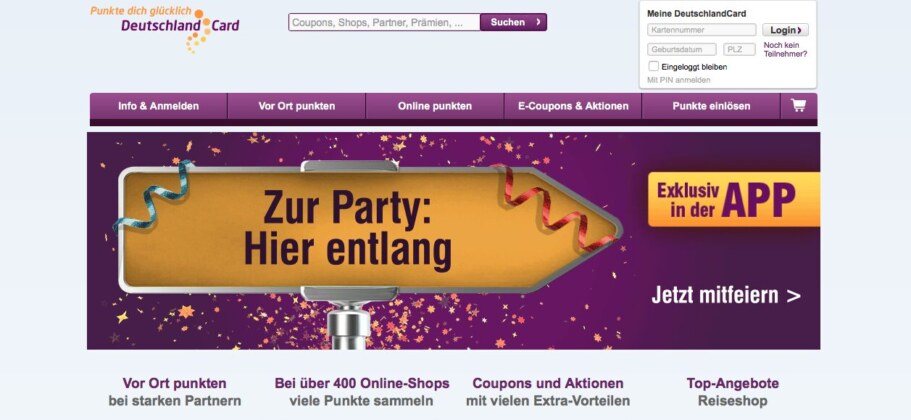Open the Info & Anmelden menu
This screenshot has height=420, width=911.
(x=159, y=106)
